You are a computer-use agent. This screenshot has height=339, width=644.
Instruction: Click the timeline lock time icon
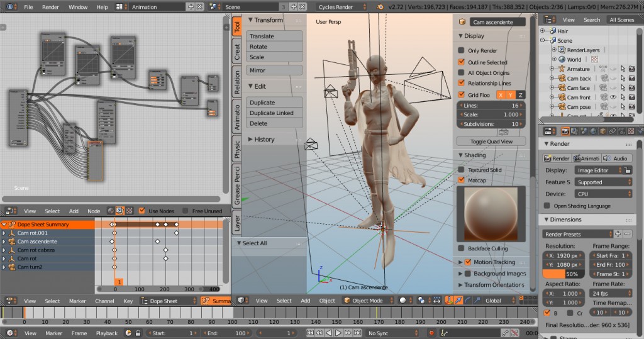tap(138, 333)
